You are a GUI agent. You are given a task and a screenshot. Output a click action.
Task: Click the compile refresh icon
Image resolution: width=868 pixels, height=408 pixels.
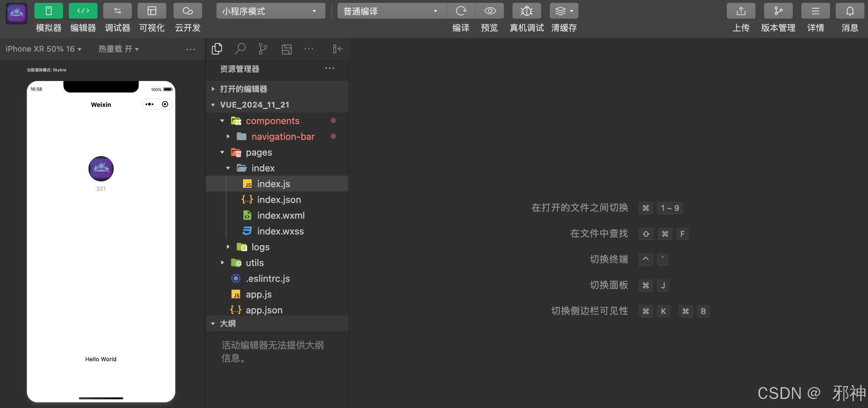coord(461,11)
